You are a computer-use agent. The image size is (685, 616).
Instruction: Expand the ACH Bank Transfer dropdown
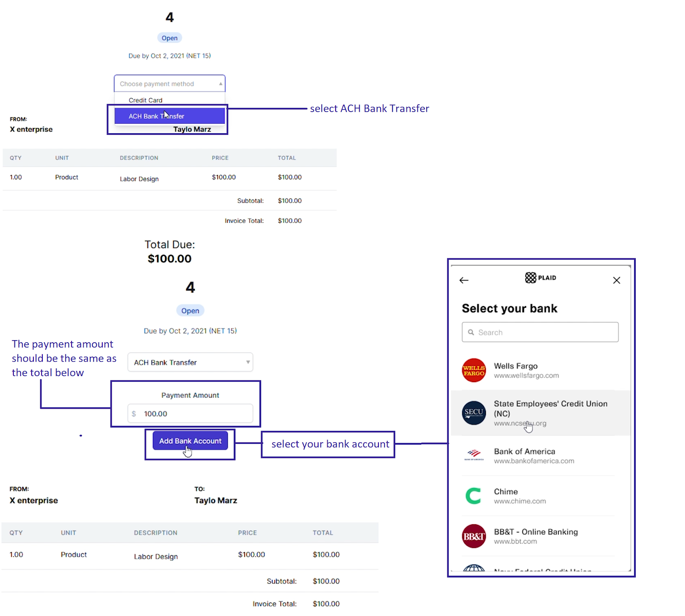(190, 362)
